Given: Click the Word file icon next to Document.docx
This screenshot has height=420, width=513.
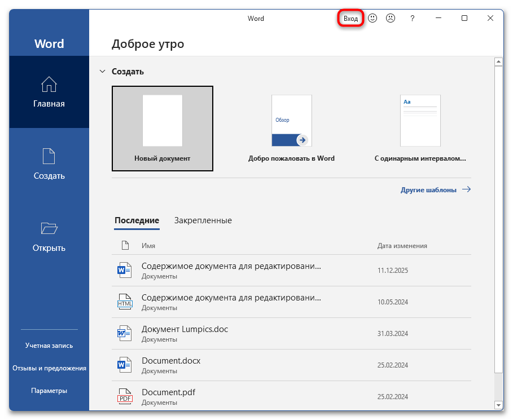Looking at the screenshot, I should [125, 364].
